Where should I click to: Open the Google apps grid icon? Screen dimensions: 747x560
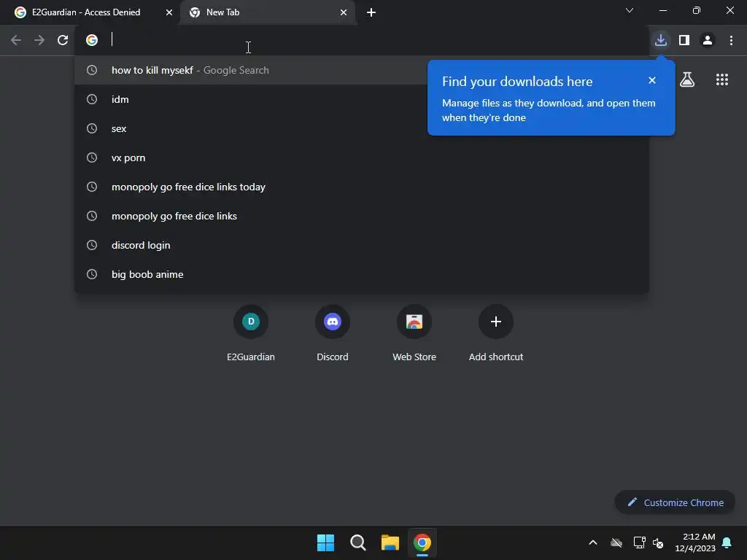tap(721, 79)
